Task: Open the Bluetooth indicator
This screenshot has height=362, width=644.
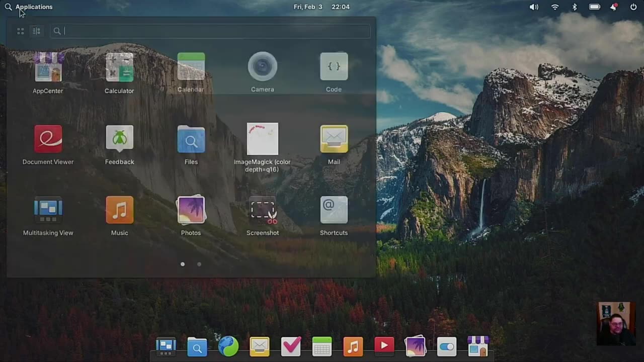Action: click(x=575, y=7)
